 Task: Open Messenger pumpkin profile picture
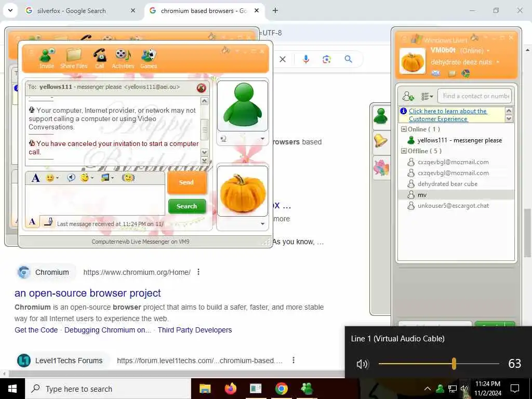pos(412,61)
